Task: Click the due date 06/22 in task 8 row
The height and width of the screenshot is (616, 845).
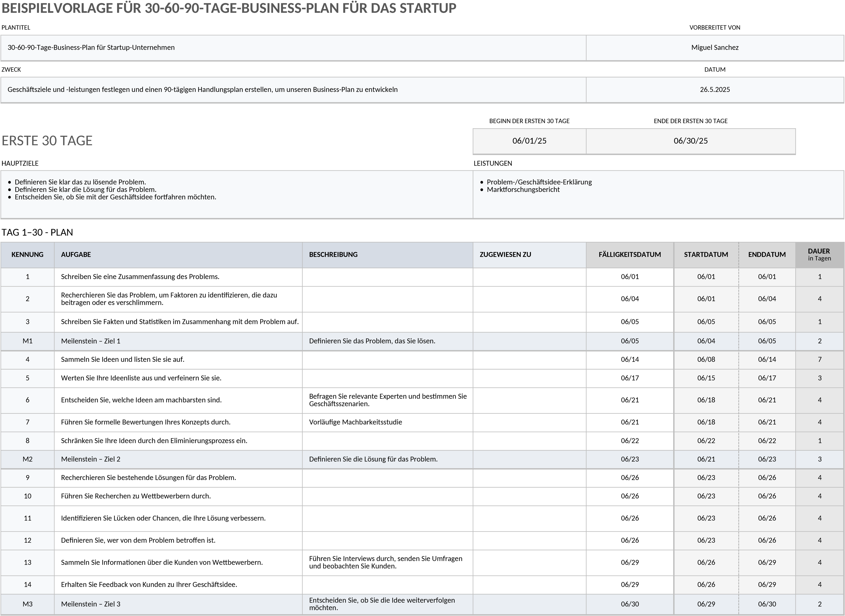Action: click(630, 441)
